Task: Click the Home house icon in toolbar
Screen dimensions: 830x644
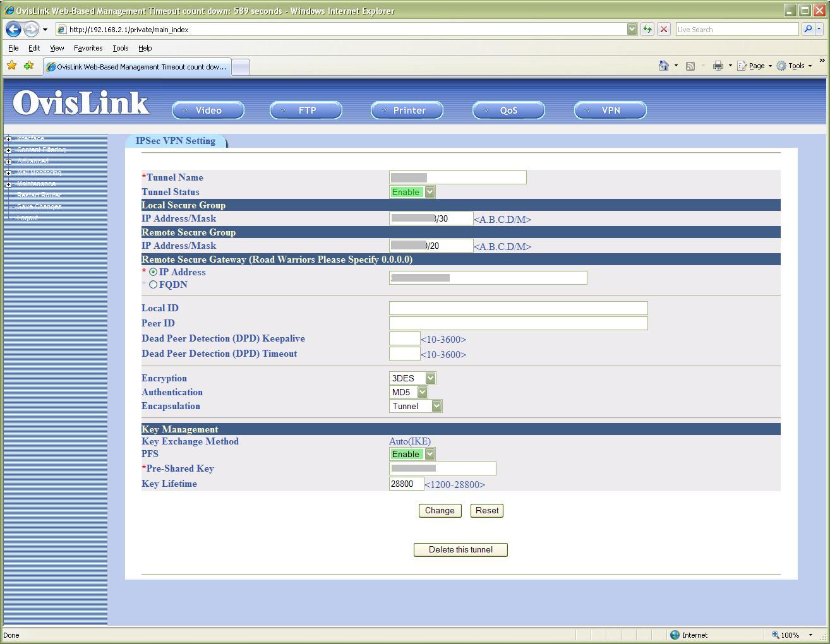Action: (x=663, y=66)
